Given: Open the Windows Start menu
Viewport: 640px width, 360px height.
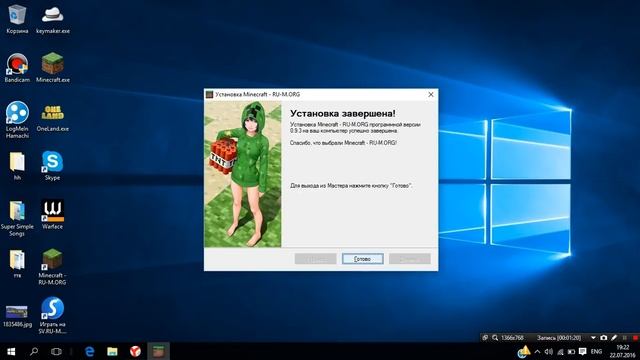Looking at the screenshot, I should coord(11,351).
